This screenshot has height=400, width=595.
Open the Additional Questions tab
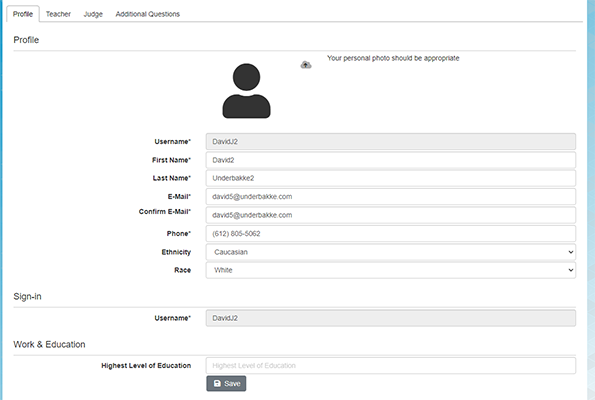click(148, 14)
